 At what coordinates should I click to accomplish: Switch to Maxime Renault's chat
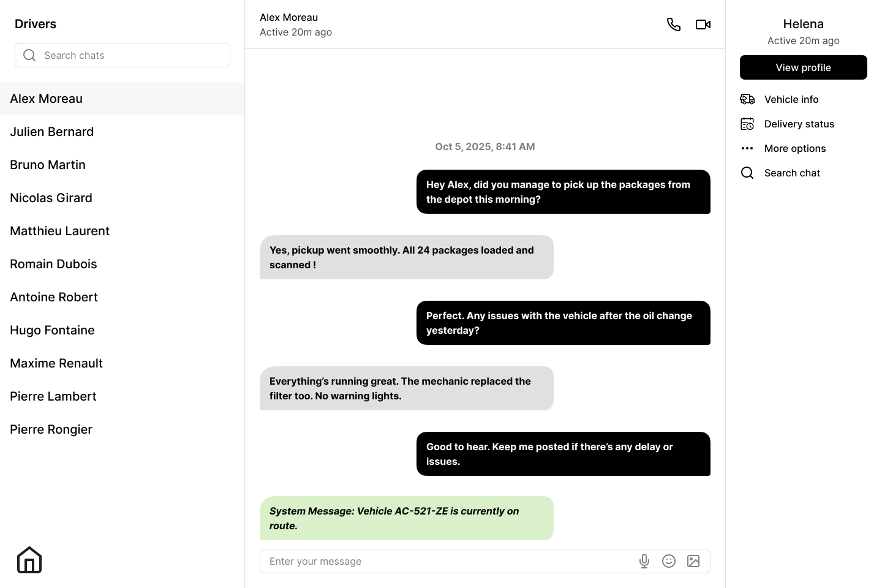(56, 363)
